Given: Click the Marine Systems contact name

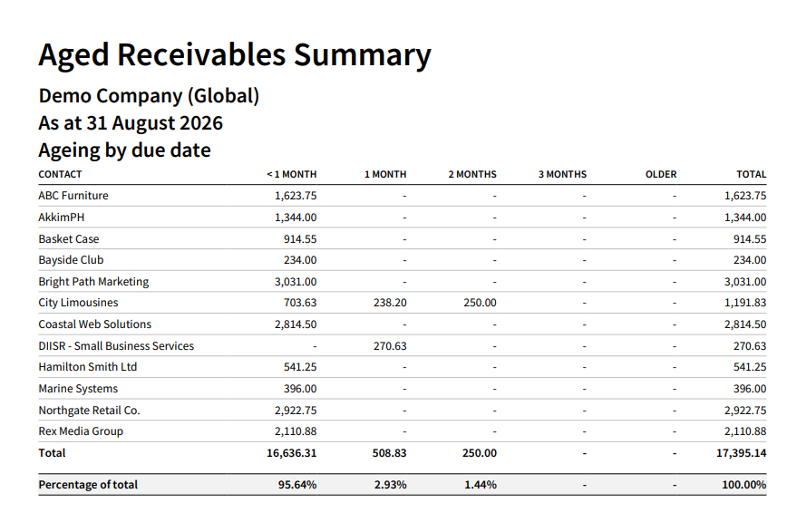Looking at the screenshot, I should coord(78,389).
